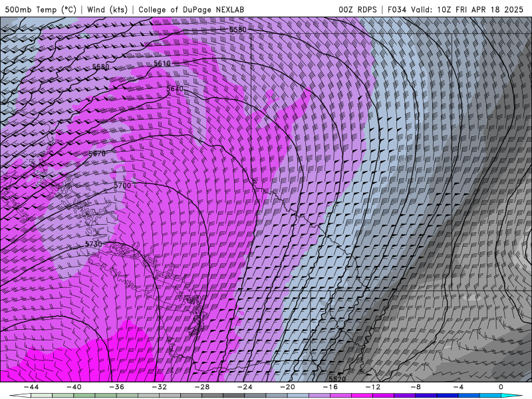Select the "College of DuPage NEXLAB" text
Viewport: 532px width, 399px height.
[x=191, y=9]
